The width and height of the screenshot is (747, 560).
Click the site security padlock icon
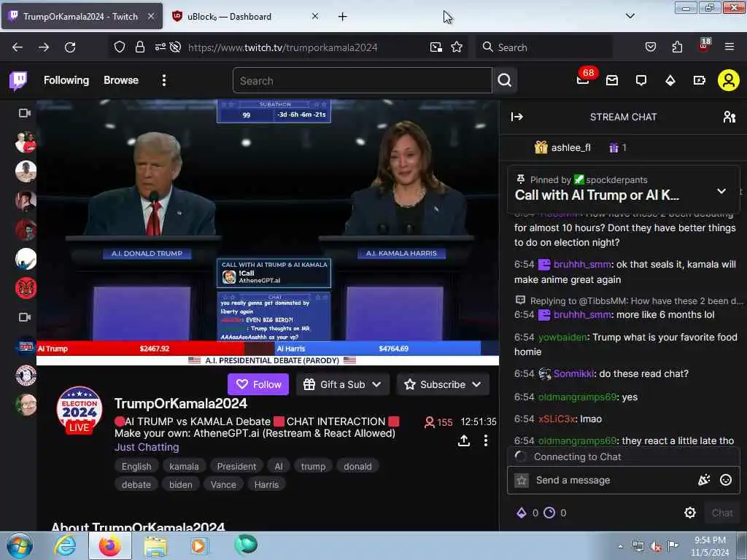pyautogui.click(x=139, y=47)
